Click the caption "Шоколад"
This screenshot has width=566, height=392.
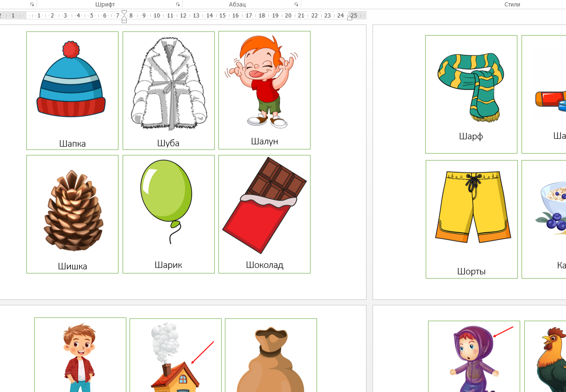(x=264, y=265)
